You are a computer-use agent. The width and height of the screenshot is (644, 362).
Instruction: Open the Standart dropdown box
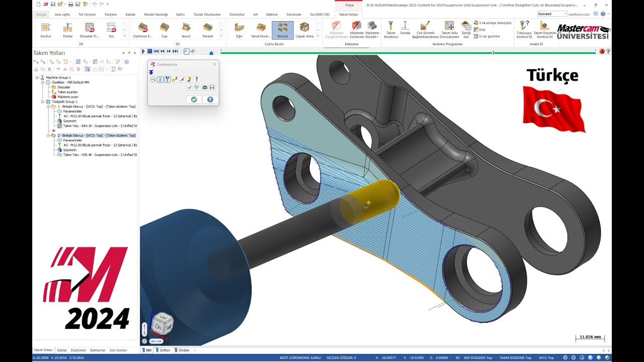(552, 14)
